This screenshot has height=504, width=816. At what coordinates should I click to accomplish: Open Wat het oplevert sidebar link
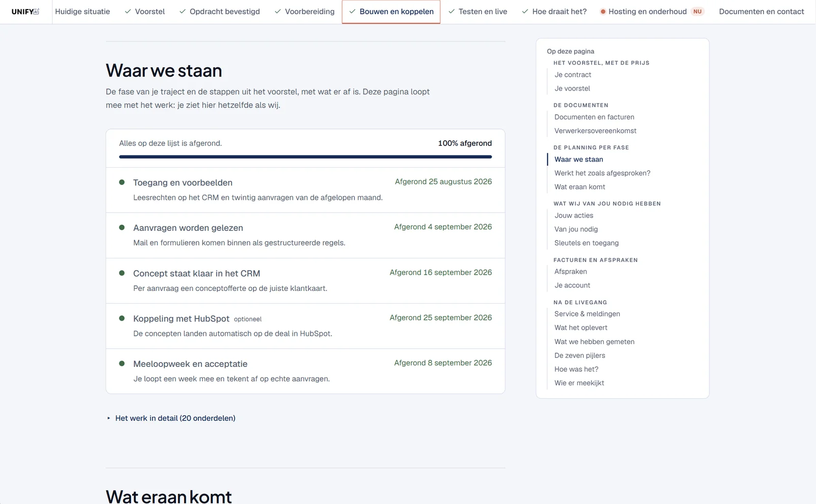581,328
